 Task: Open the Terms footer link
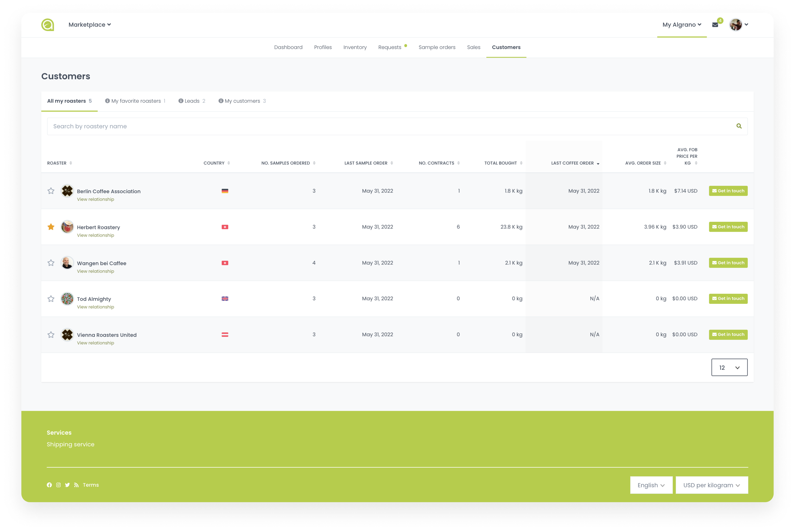click(91, 485)
